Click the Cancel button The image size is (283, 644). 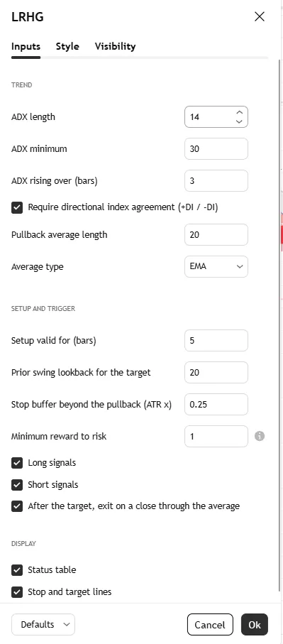pos(210,625)
